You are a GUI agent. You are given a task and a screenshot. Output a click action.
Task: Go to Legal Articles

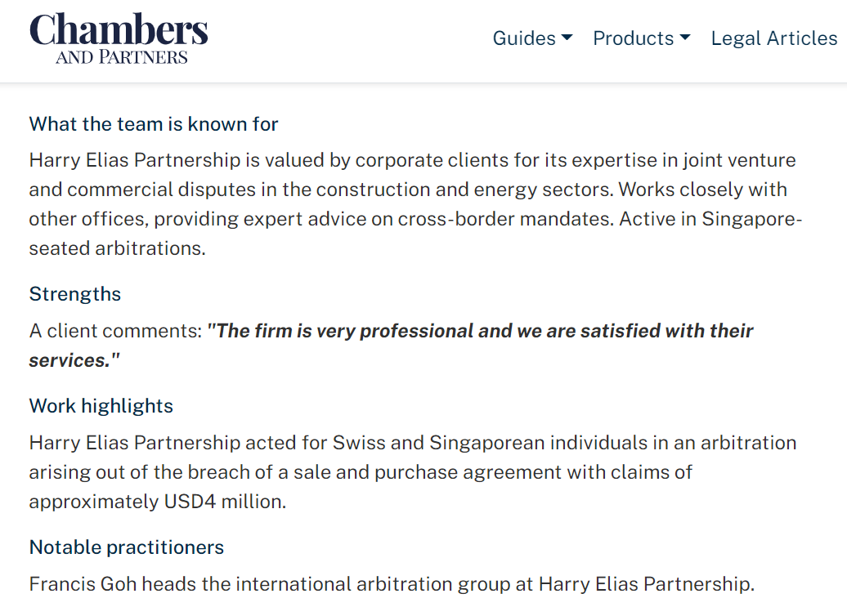(773, 38)
